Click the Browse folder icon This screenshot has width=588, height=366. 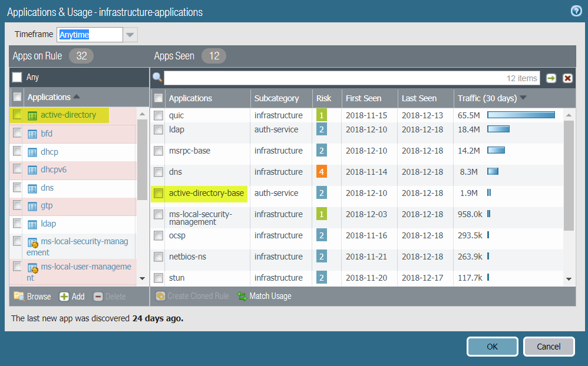click(19, 296)
